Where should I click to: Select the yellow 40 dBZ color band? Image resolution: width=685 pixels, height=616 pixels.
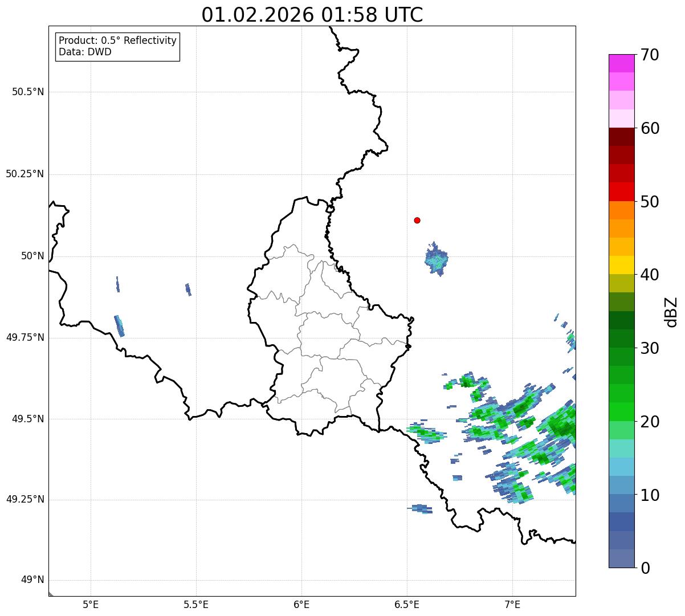pyautogui.click(x=621, y=265)
